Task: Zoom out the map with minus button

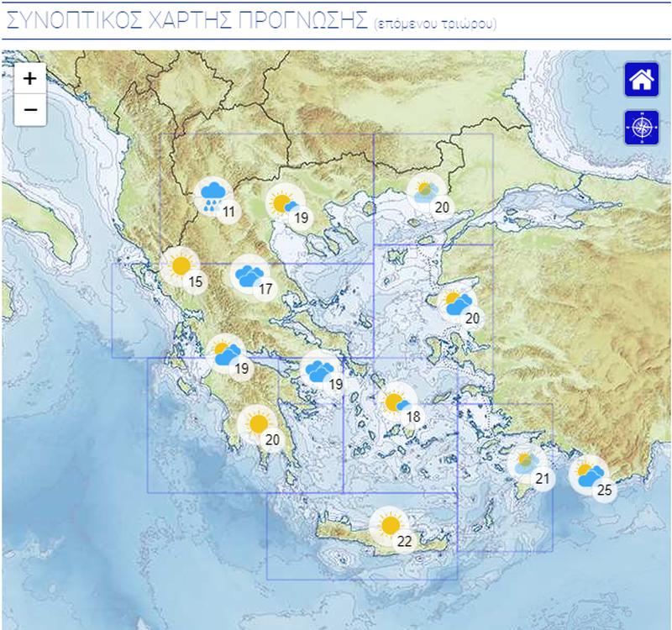Action: click(x=30, y=110)
